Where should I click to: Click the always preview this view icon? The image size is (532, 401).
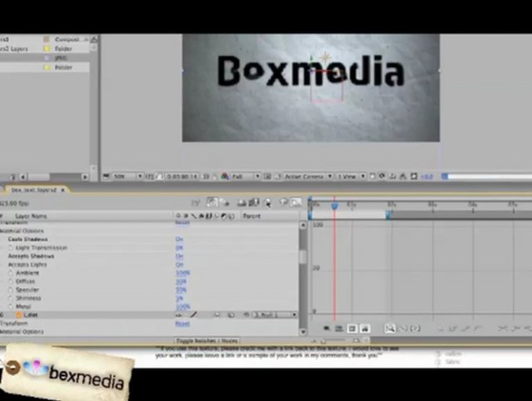click(106, 177)
